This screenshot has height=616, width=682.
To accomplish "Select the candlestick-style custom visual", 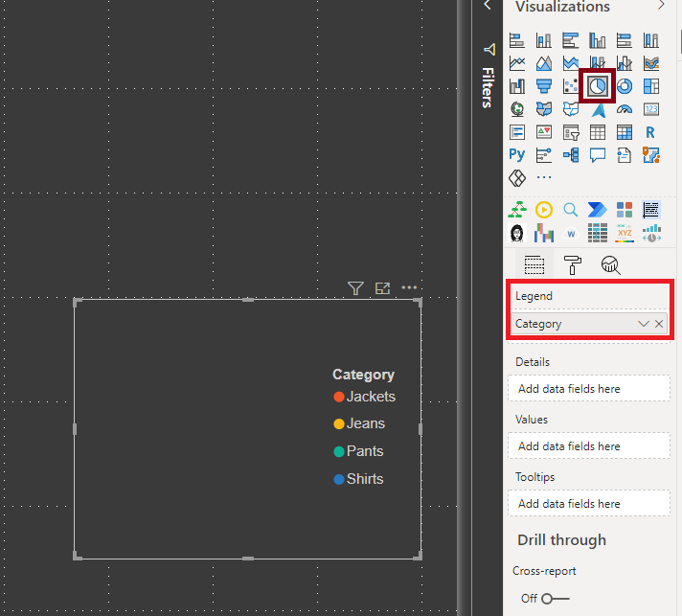I will [544, 233].
